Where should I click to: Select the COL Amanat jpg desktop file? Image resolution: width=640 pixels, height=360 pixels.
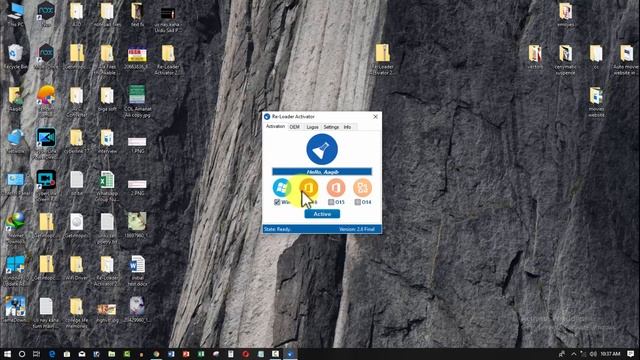pos(137,101)
